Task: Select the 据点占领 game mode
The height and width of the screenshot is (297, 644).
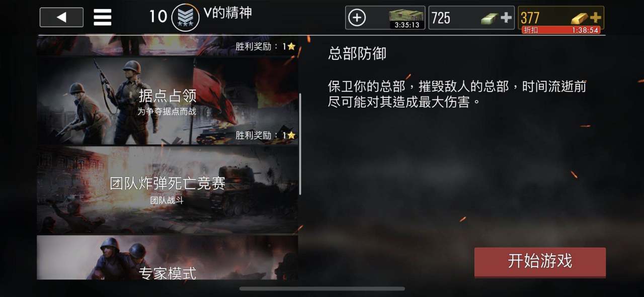Action: [167, 101]
